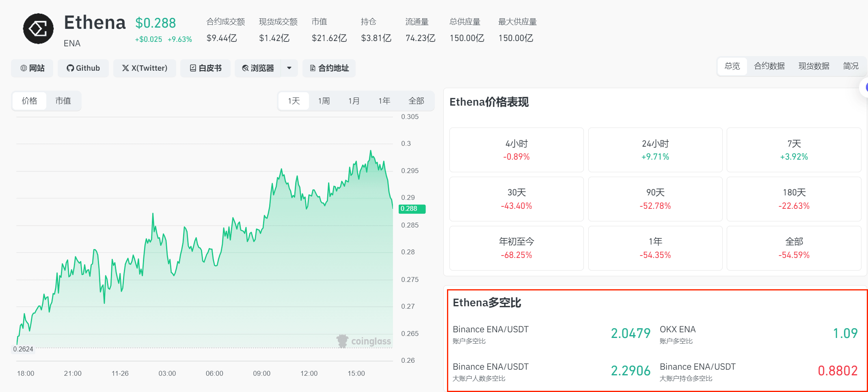Click the 24小时 +9.71% performance card
This screenshot has height=392, width=868.
click(x=655, y=150)
